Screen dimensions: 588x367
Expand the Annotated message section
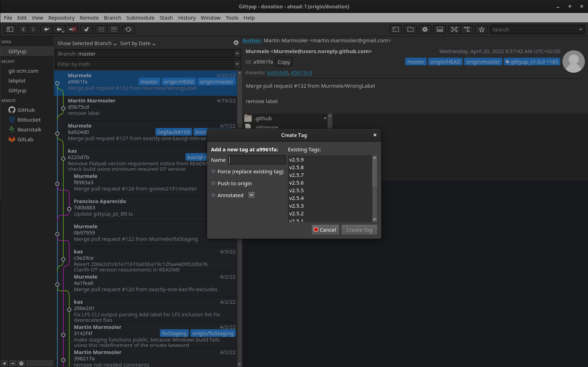(x=252, y=195)
